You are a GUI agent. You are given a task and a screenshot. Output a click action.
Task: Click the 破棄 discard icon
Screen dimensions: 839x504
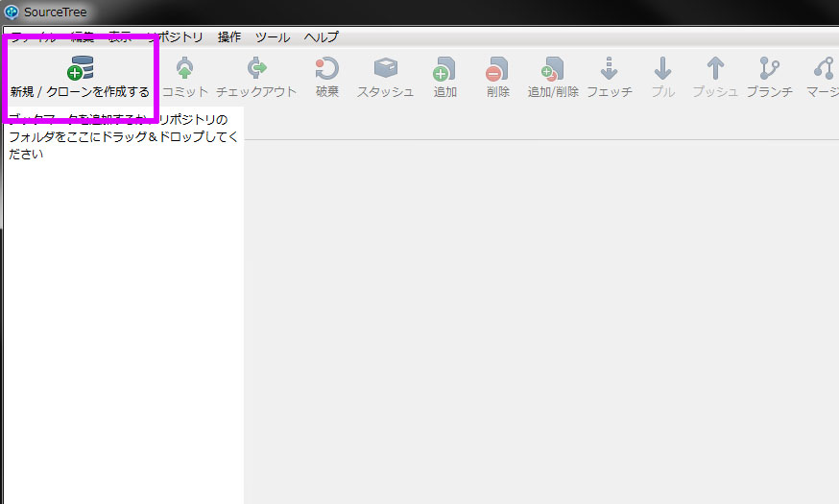coord(327,68)
